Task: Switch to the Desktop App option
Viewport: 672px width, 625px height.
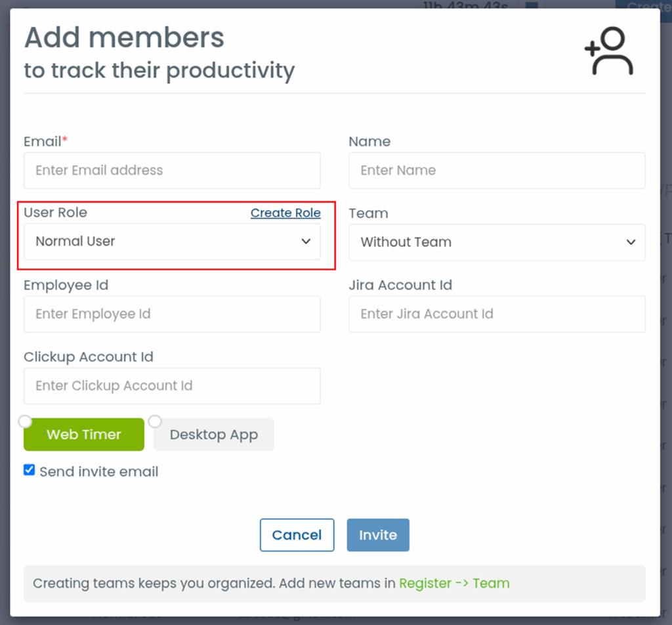Action: (213, 435)
